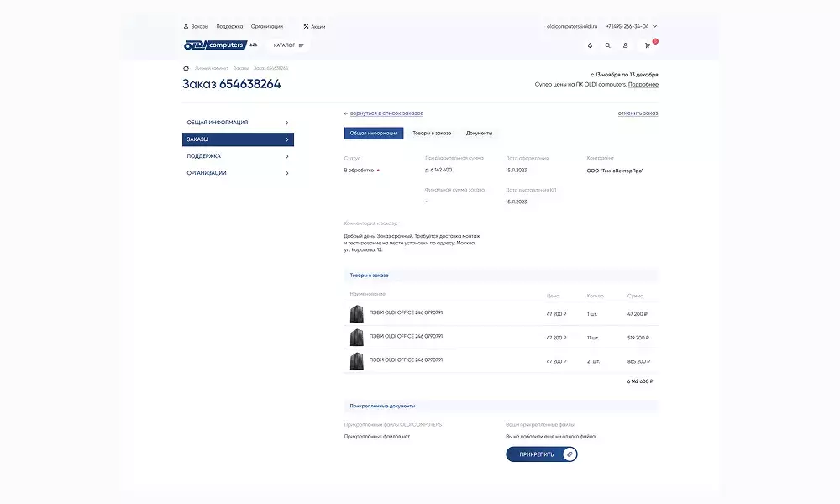840x504 pixels.
Task: Expand the phone number dropdown arrow
Action: click(655, 26)
